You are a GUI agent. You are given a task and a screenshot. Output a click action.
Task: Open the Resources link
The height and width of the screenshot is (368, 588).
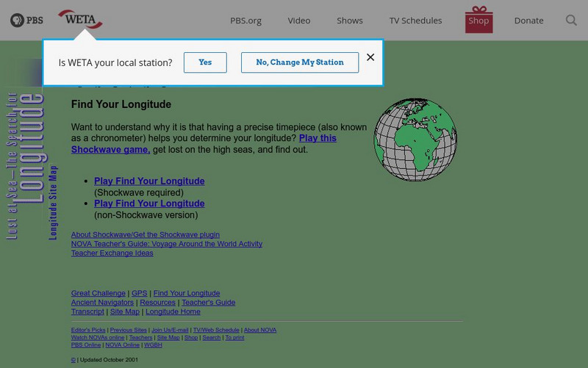[157, 303]
